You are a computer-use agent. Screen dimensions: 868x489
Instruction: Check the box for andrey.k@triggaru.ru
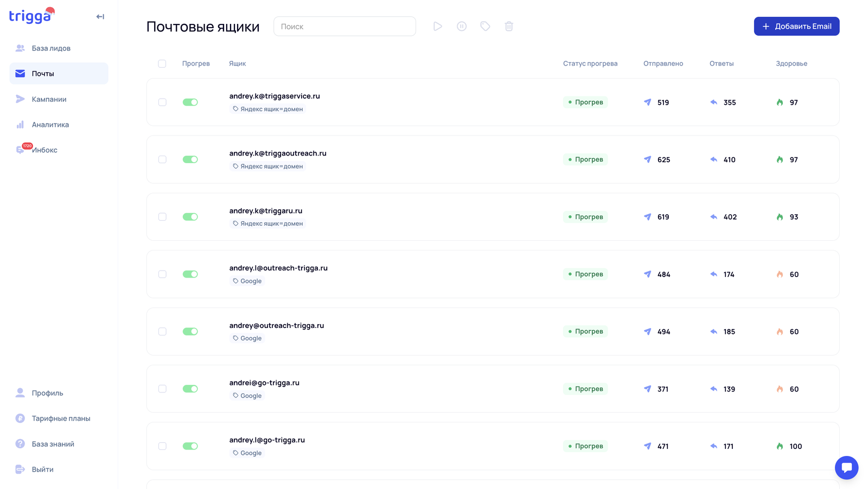pos(162,217)
